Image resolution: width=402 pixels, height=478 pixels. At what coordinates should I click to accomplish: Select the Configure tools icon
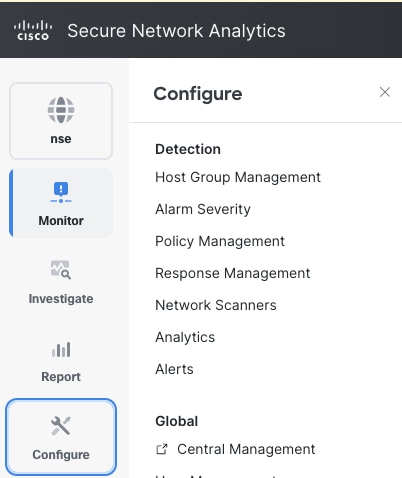(x=61, y=426)
